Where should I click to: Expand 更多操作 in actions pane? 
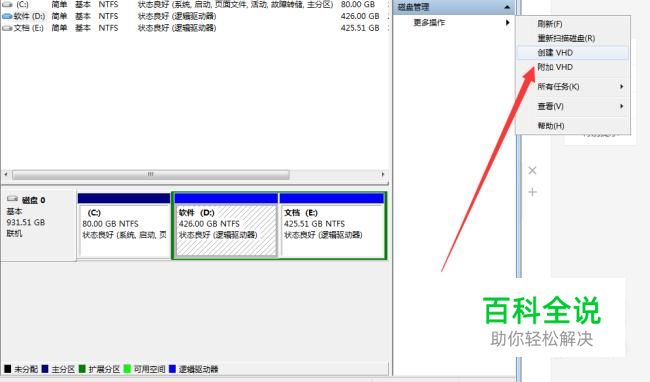pyautogui.click(x=454, y=22)
